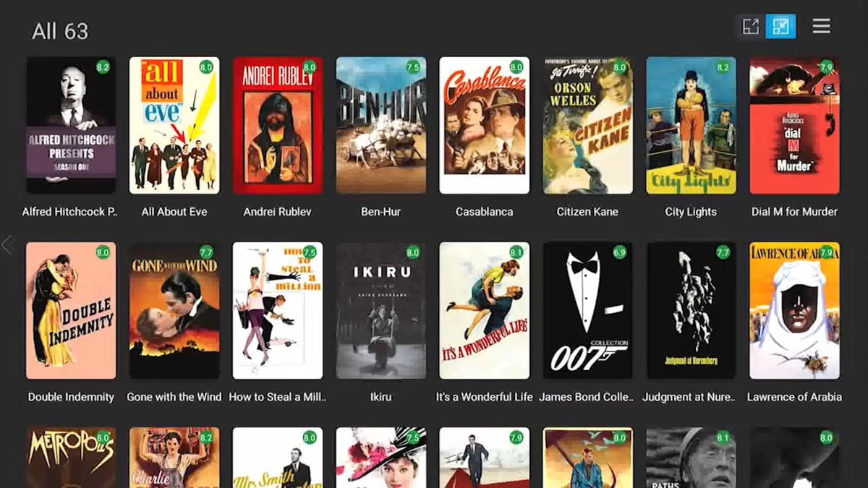This screenshot has width=868, height=488.
Task: Open It's a Wonderful Life poster
Action: 485,310
